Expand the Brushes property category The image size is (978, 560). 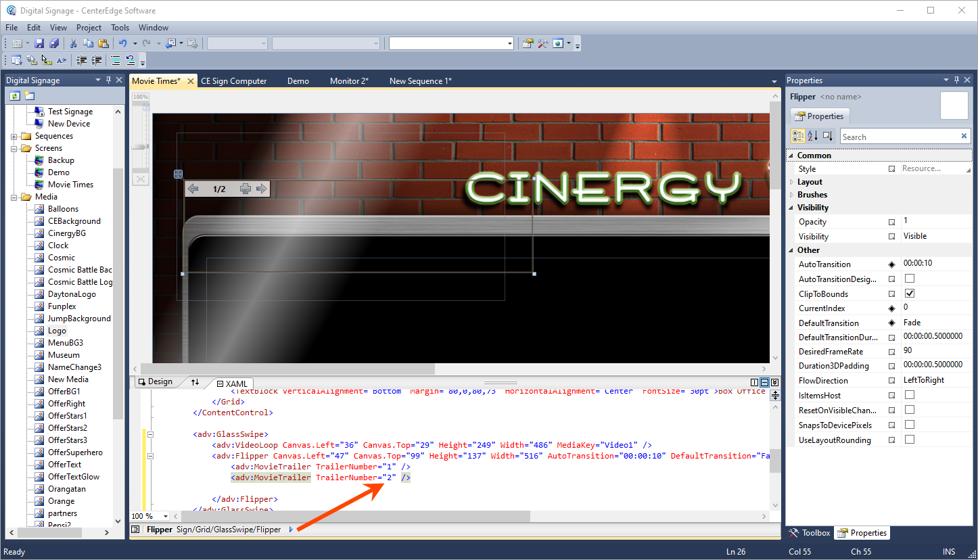[792, 195]
